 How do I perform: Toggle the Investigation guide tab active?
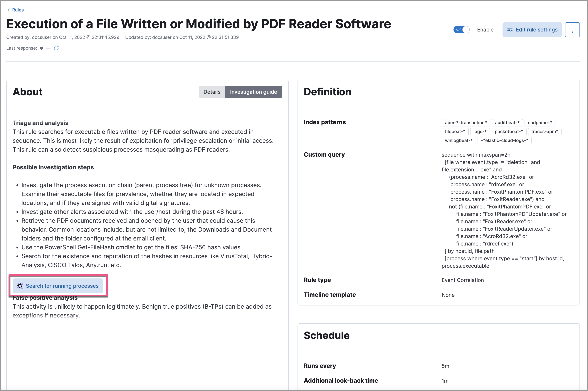click(x=254, y=92)
